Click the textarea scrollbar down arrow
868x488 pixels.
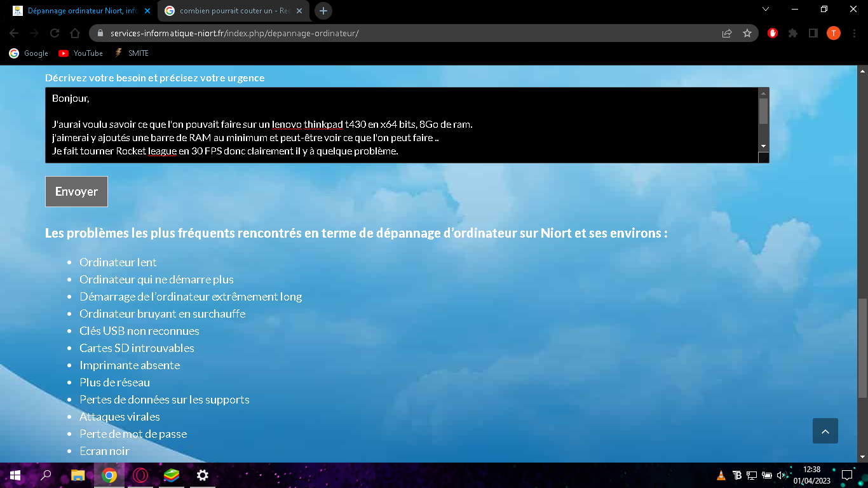click(x=764, y=147)
